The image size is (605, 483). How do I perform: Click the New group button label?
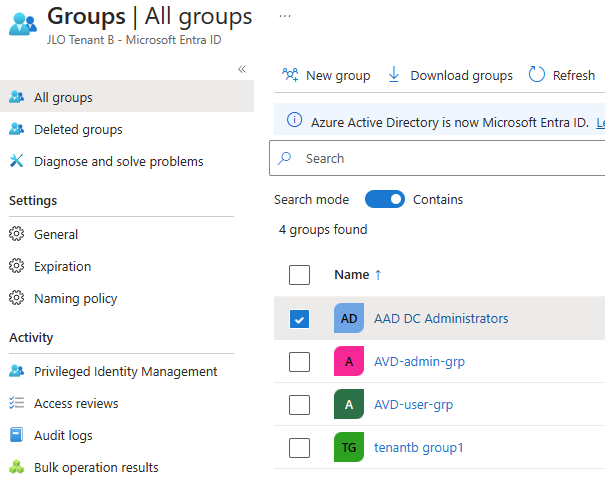338,76
